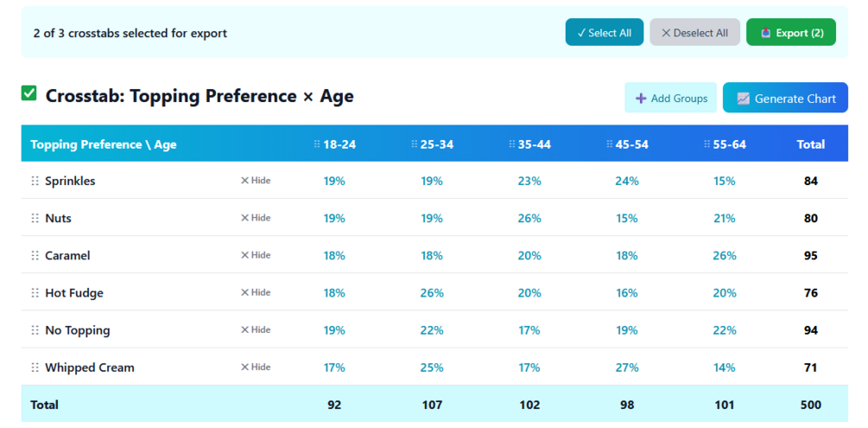Hide the Caramel row
This screenshot has width=868, height=428.
pyautogui.click(x=256, y=255)
